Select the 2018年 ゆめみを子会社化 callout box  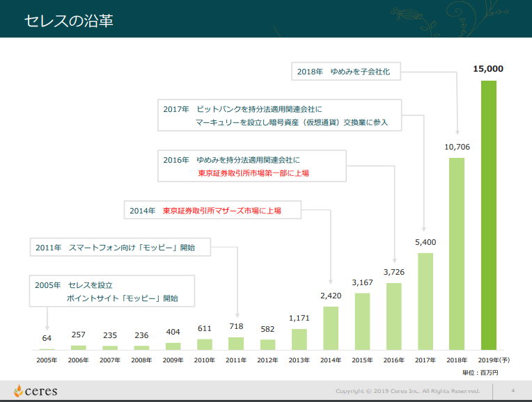346,71
